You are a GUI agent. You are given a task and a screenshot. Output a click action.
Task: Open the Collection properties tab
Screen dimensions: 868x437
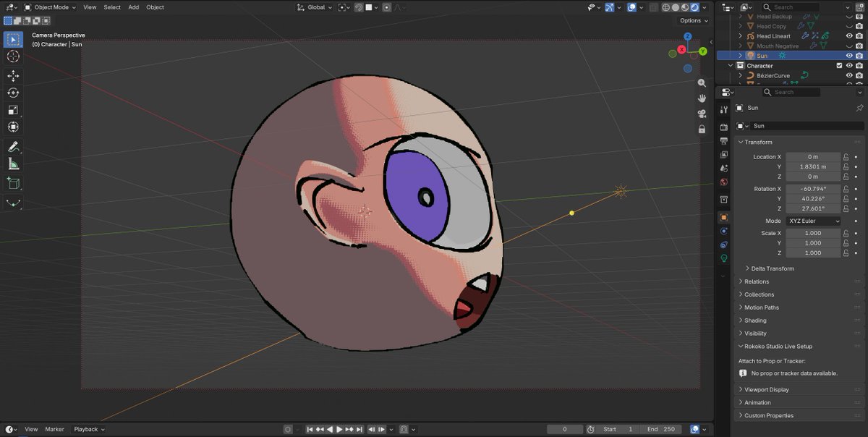tap(724, 199)
